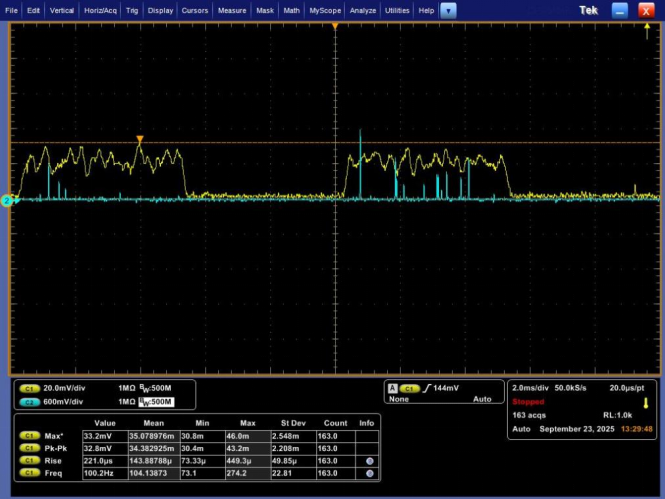Click the Pk-Pk value 32.8mV cell
665x499 pixels.
105,449
